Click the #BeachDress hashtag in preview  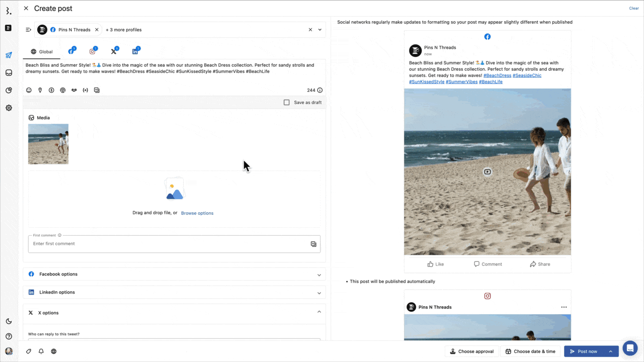pyautogui.click(x=497, y=75)
